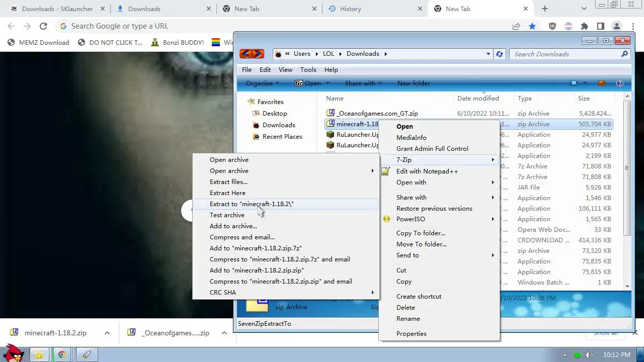The image size is (644, 362).
Task: Open a new tab with the plus button
Action: point(544,9)
